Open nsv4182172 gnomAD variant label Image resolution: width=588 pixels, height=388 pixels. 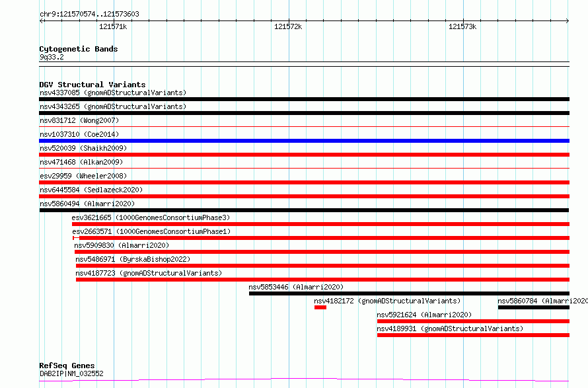(387, 301)
